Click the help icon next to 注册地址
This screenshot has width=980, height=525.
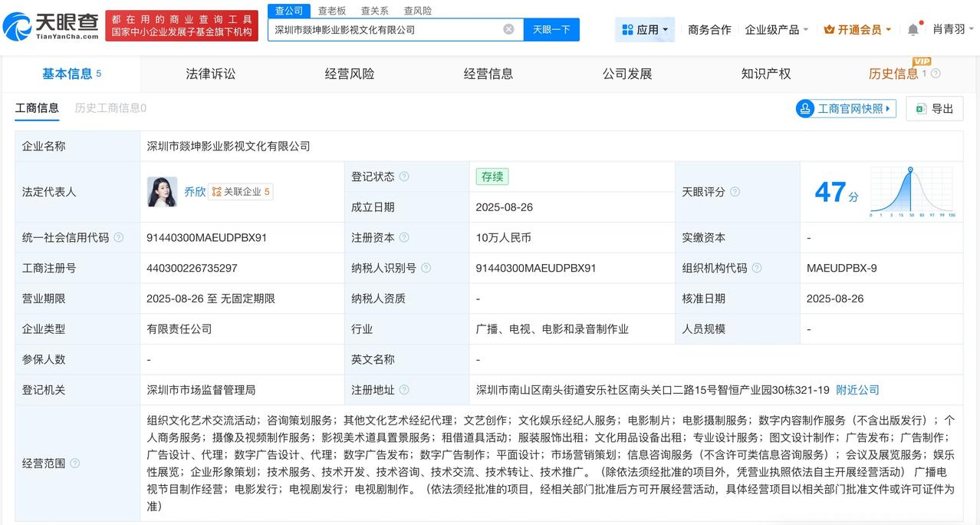pos(404,390)
